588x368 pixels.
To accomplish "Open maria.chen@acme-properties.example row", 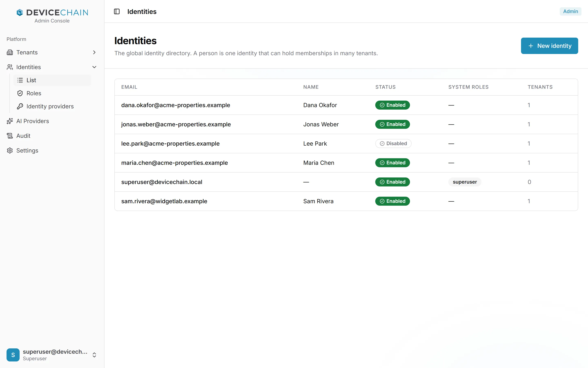I will point(346,163).
